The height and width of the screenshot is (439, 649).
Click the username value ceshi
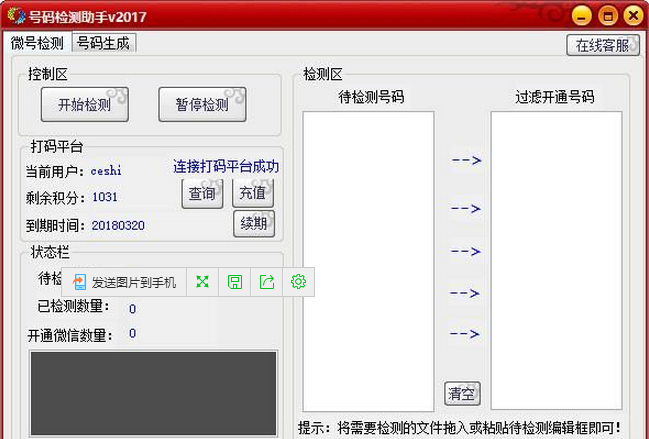[x=106, y=170]
